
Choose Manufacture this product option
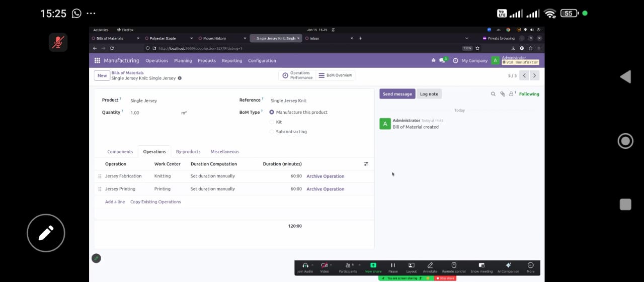pos(272,113)
